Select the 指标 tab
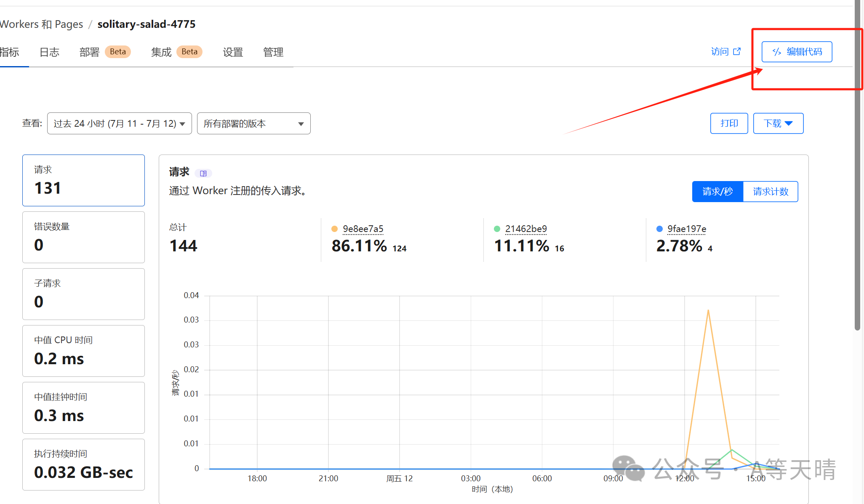864x504 pixels. tap(9, 52)
